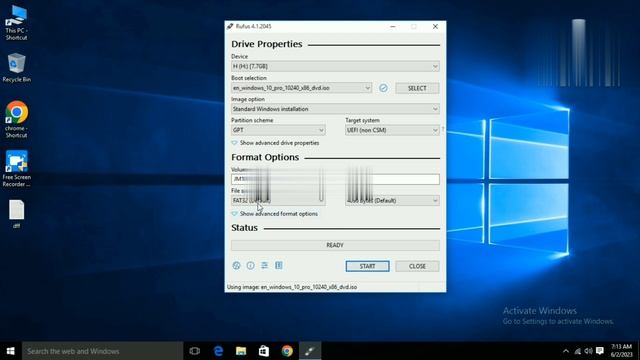Open the Action Center notifications icon
This screenshot has height=360, width=640.
tap(600, 351)
